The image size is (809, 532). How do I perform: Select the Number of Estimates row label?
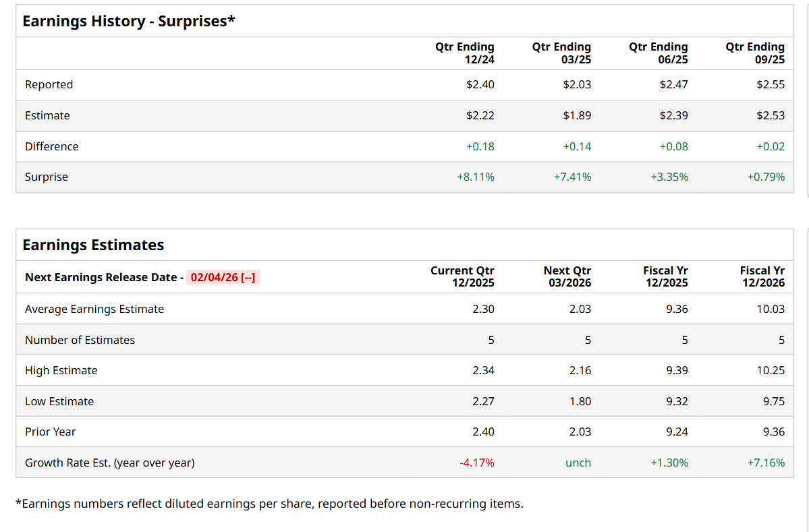(80, 340)
